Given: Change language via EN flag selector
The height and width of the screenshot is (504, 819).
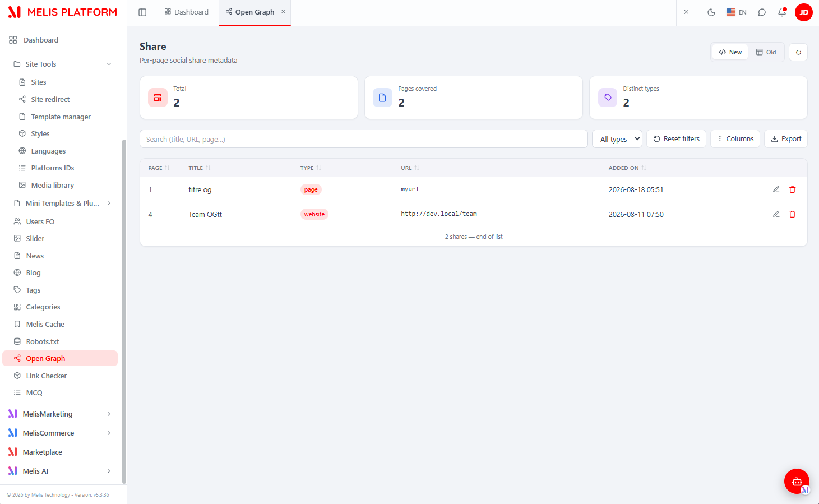Looking at the screenshot, I should coord(737,12).
